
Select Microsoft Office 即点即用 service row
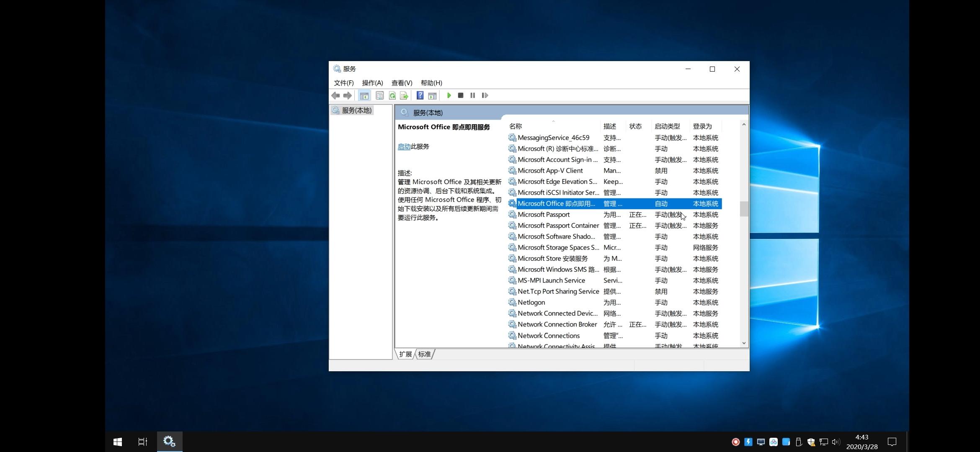click(x=614, y=204)
